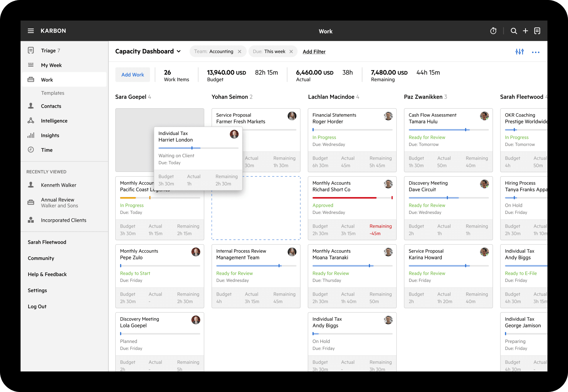This screenshot has width=568, height=392.
Task: Open the filter sliders settings icon
Action: 519,52
